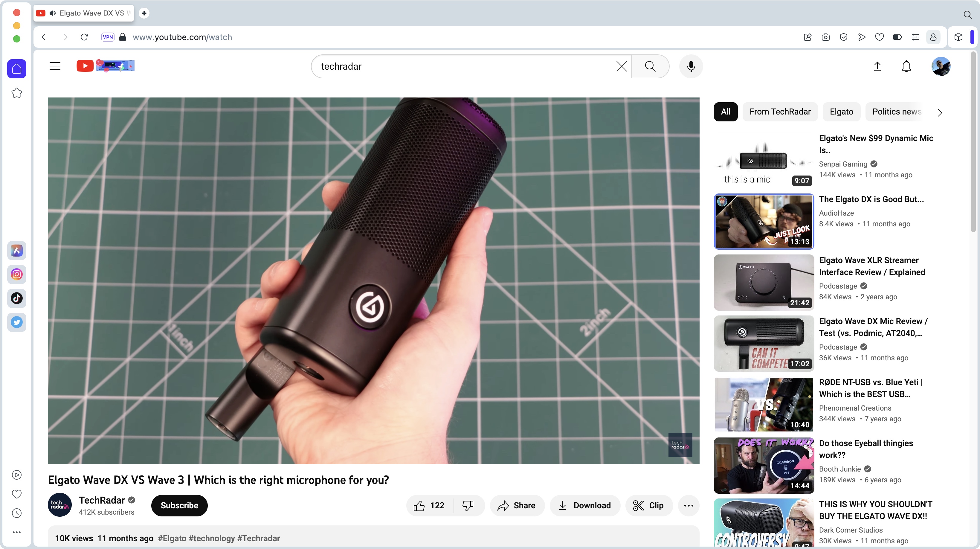
Task: Open the TechRadar channel avatar
Action: 60,505
